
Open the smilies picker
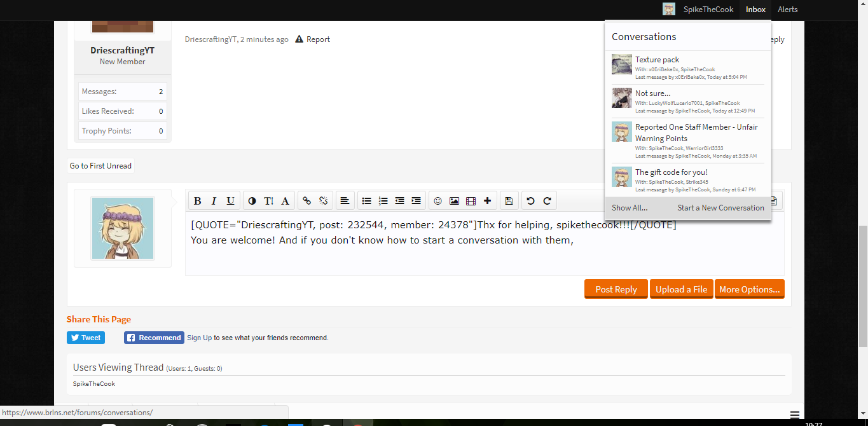click(x=437, y=201)
